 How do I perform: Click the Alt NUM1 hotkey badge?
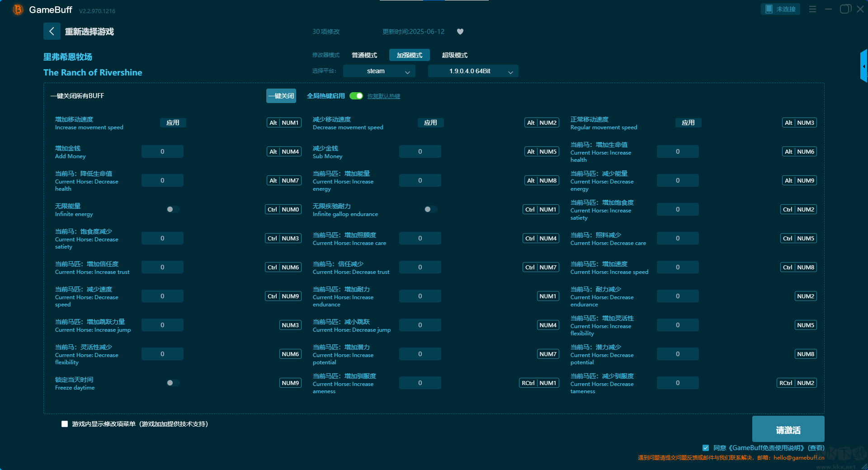[x=284, y=123]
